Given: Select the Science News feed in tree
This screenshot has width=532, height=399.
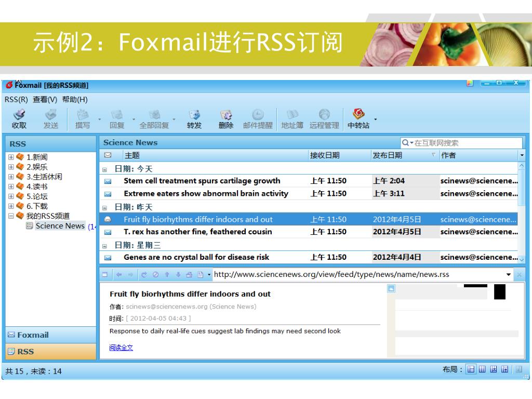Looking at the screenshot, I should coord(60,226).
